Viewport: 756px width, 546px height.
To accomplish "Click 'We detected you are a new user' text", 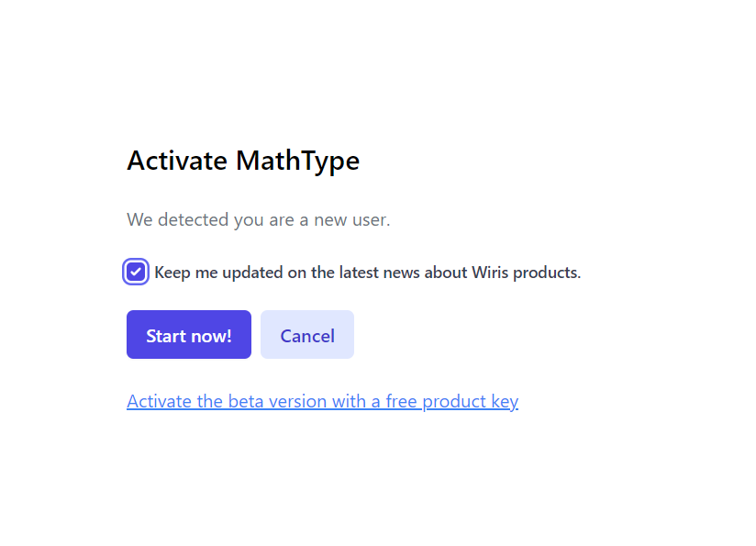I will (259, 220).
